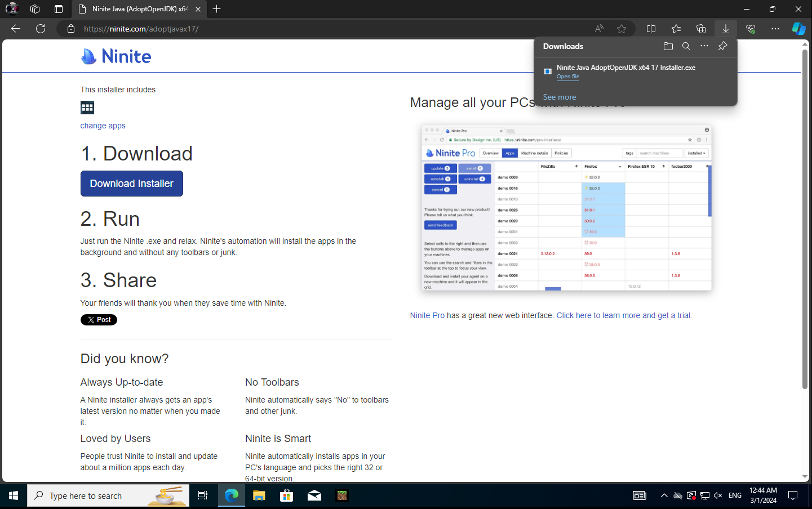The image size is (812, 509).
Task: Open Edge Settings and more menu
Action: coord(775,29)
